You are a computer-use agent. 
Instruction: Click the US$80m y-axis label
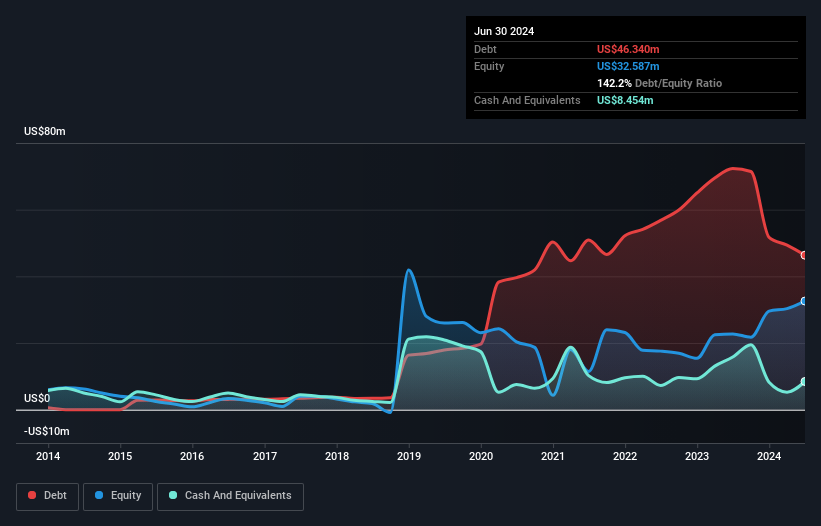45,131
